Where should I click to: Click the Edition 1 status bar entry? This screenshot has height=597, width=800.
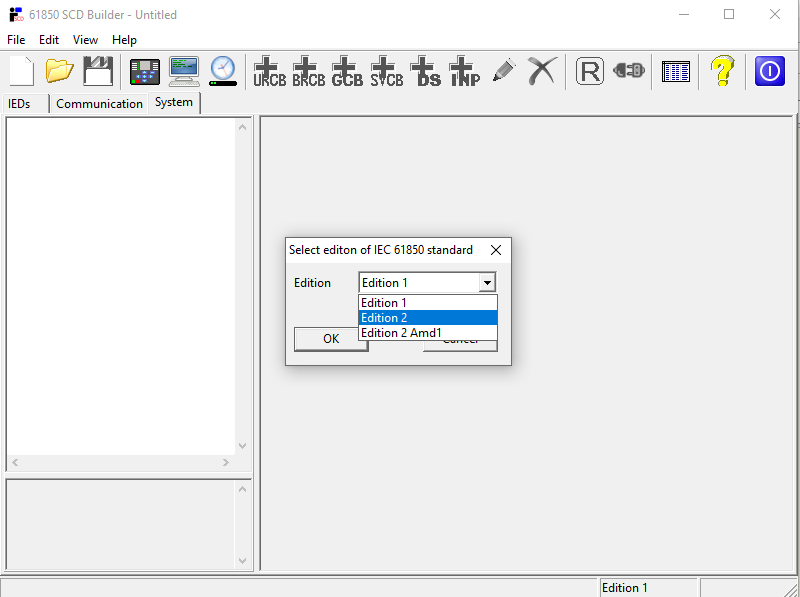(x=648, y=588)
